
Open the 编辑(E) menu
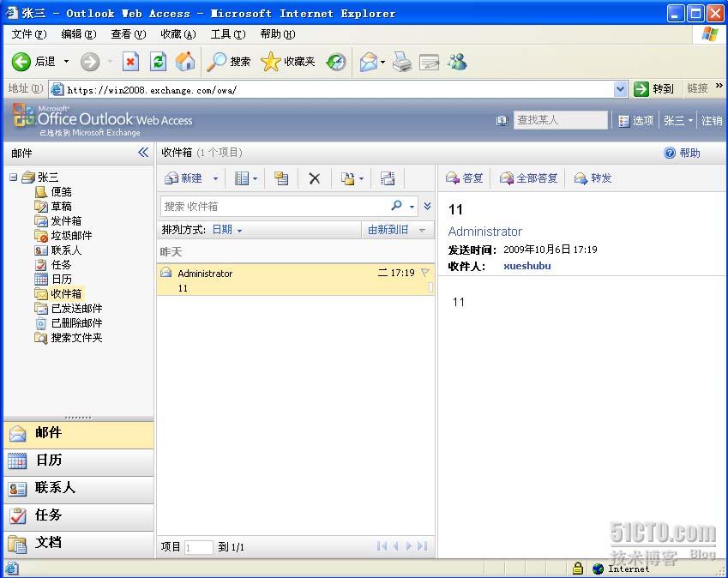click(x=79, y=34)
